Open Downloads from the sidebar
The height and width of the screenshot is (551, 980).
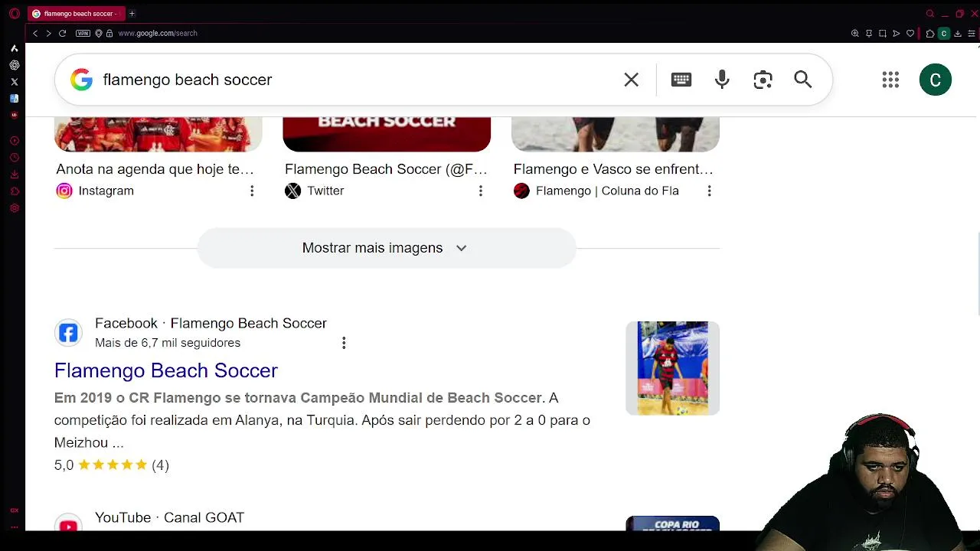point(14,174)
